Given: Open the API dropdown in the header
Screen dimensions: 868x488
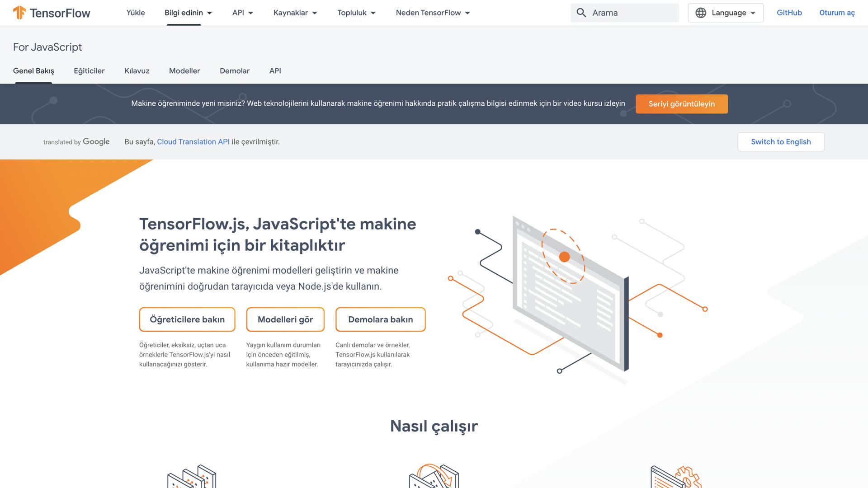Looking at the screenshot, I should [x=242, y=13].
